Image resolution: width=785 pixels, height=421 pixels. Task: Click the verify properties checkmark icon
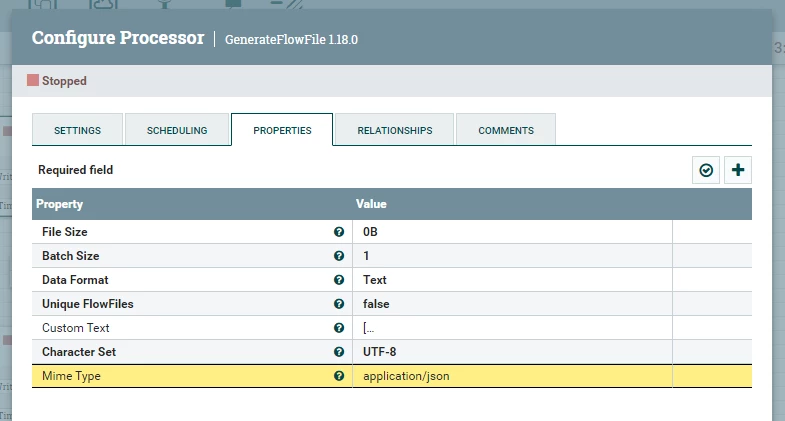[x=706, y=170]
